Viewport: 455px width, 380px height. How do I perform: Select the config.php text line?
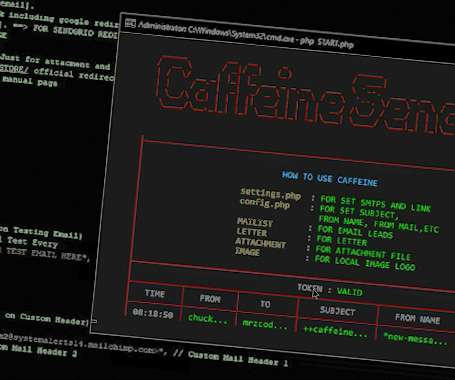[x=265, y=203]
